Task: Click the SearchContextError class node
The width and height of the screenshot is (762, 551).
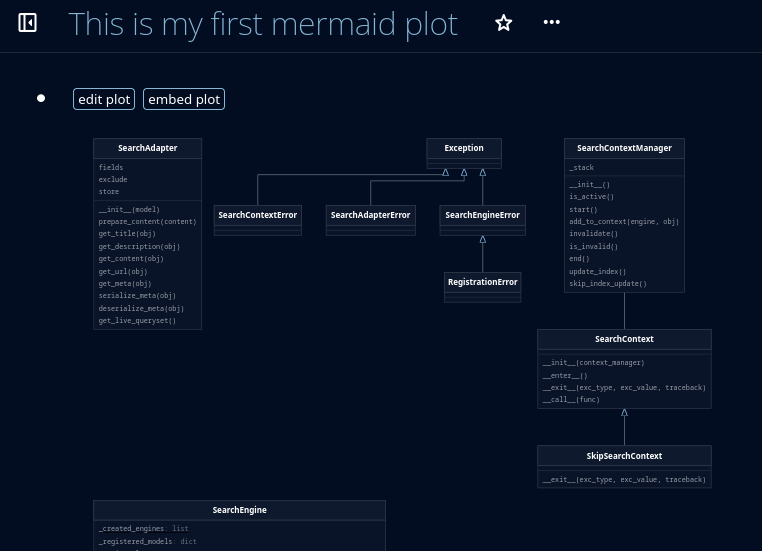Action: click(x=258, y=221)
